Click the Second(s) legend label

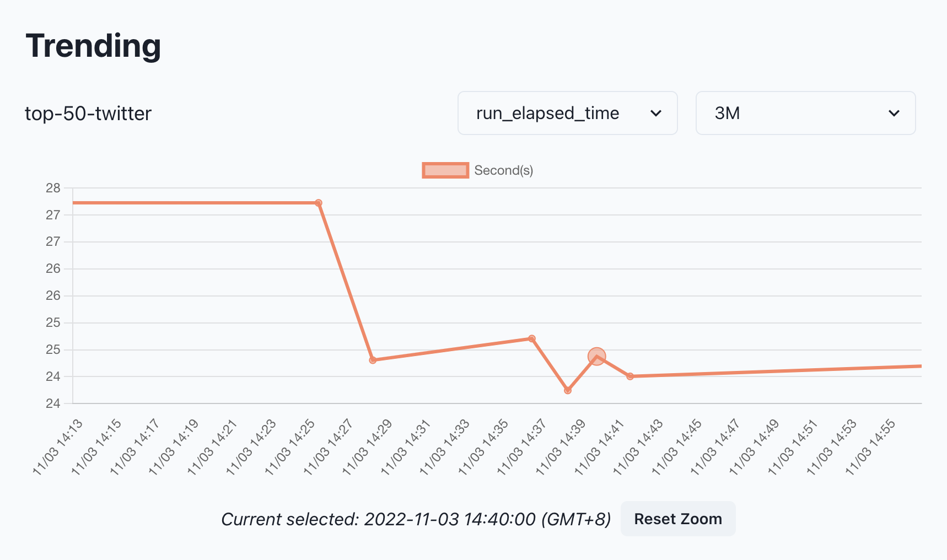coord(504,170)
